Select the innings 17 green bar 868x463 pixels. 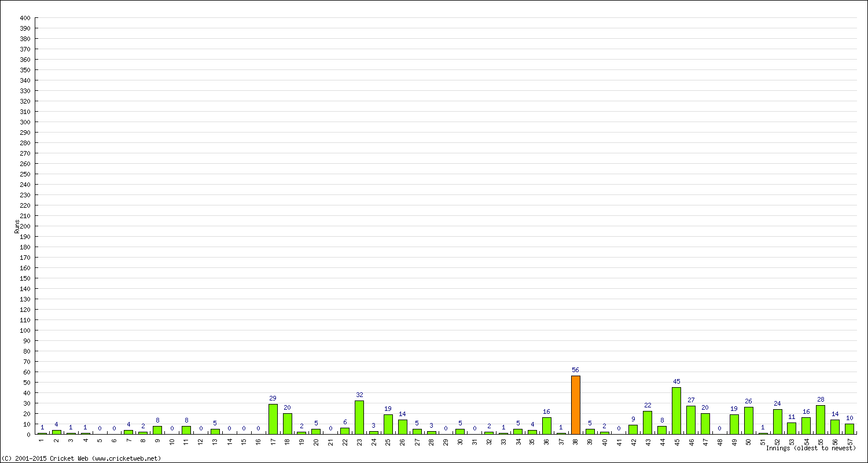pyautogui.click(x=273, y=419)
